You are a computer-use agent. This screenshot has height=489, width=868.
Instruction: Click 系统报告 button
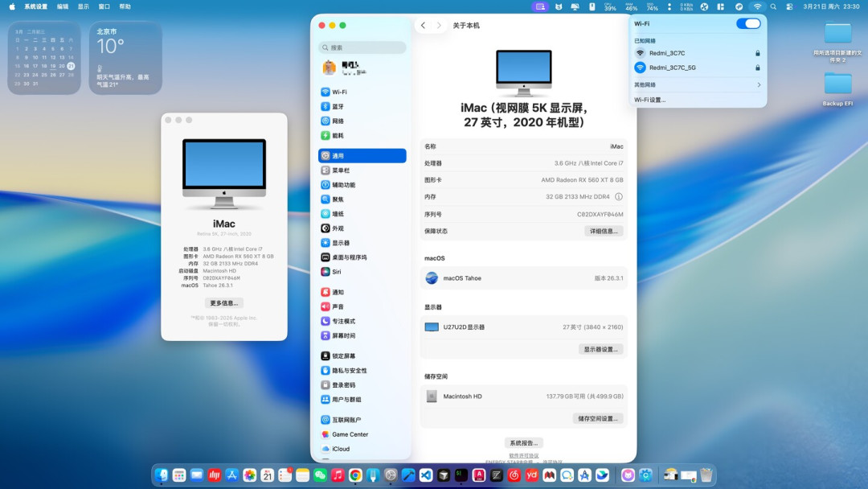coord(524,443)
